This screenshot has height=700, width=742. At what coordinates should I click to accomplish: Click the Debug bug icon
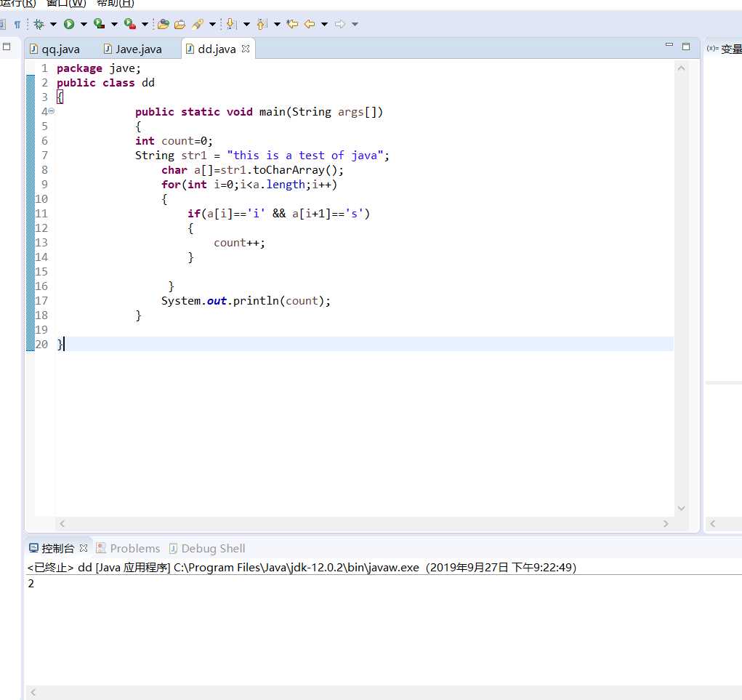coord(39,24)
